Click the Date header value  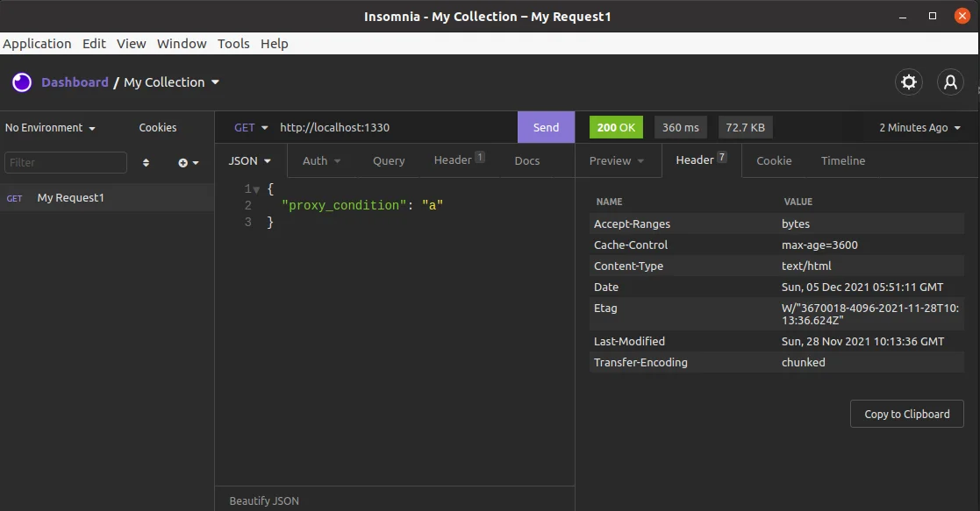click(862, 287)
